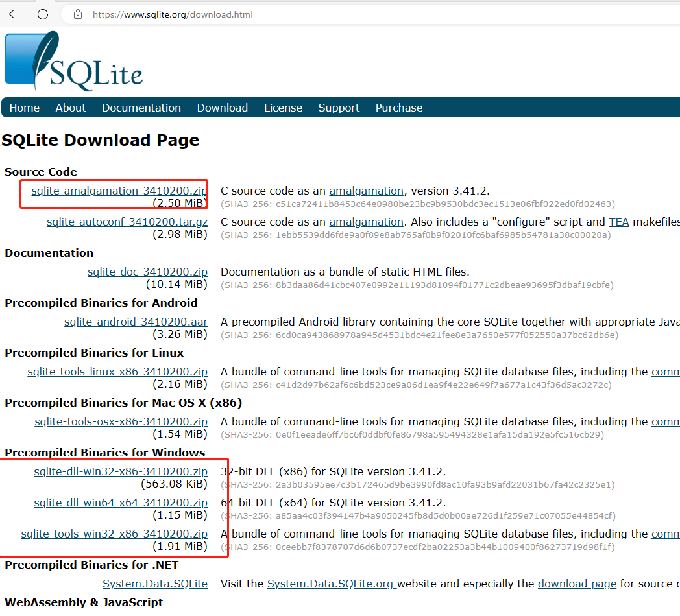Download sqlite-android-3410200.aar

click(x=136, y=322)
